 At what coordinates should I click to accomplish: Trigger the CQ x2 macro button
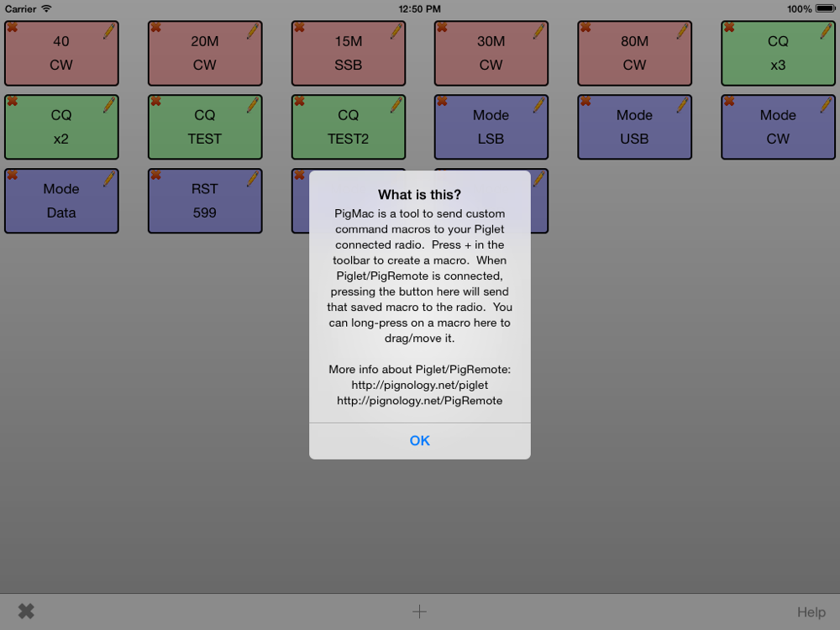(x=61, y=127)
